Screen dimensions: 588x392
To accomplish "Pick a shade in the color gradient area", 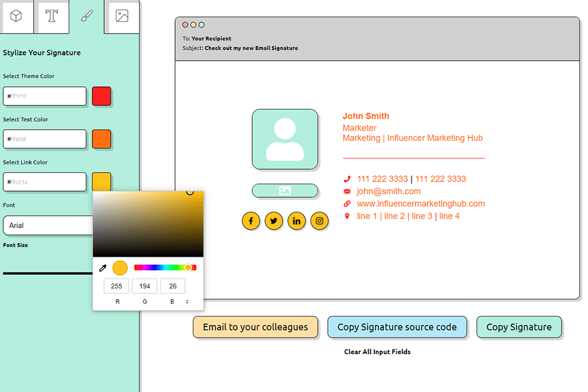I will [148, 224].
